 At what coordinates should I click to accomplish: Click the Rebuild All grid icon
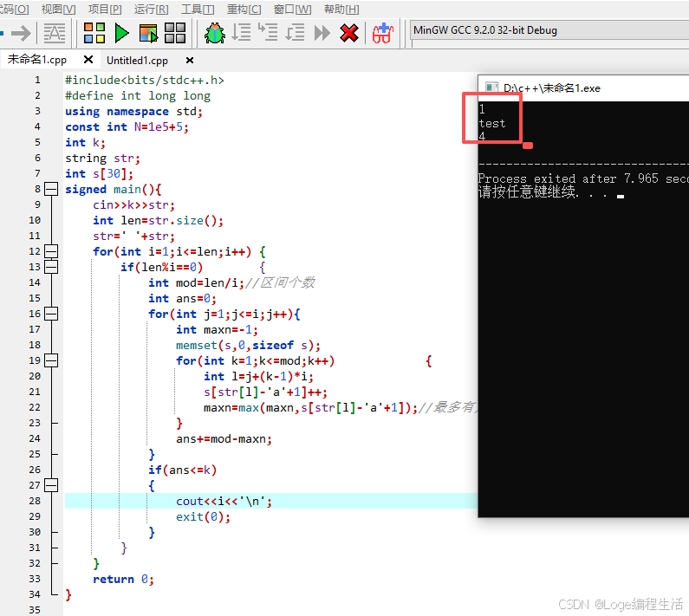click(175, 33)
